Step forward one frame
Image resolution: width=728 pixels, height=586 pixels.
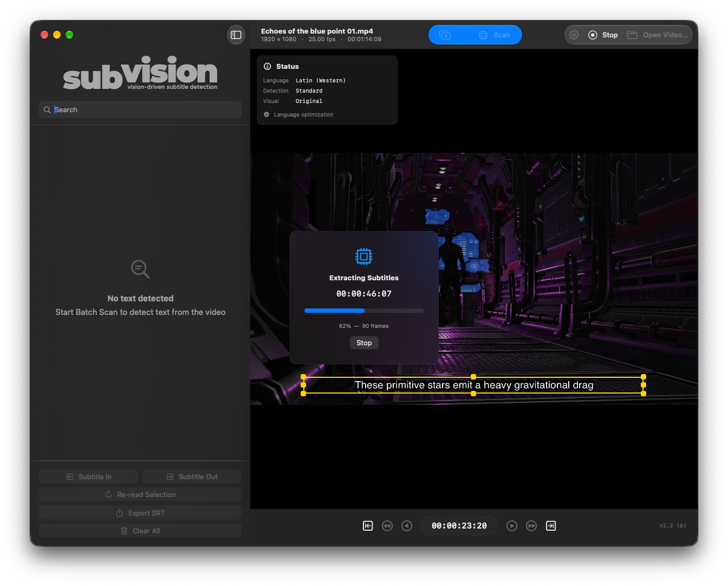pyautogui.click(x=512, y=526)
